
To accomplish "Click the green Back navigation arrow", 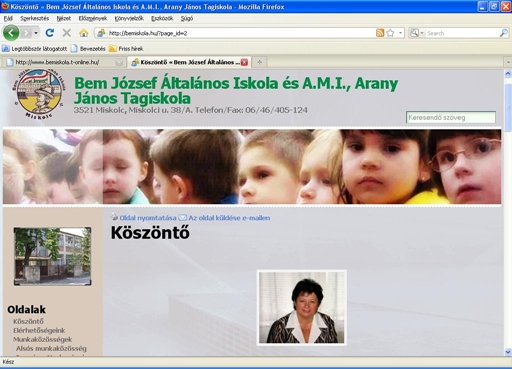I will click(x=11, y=33).
